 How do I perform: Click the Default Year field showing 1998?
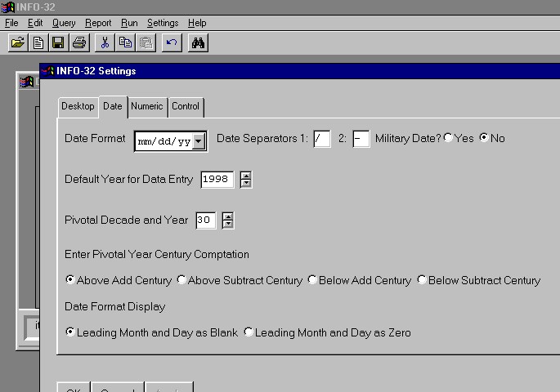tap(217, 180)
